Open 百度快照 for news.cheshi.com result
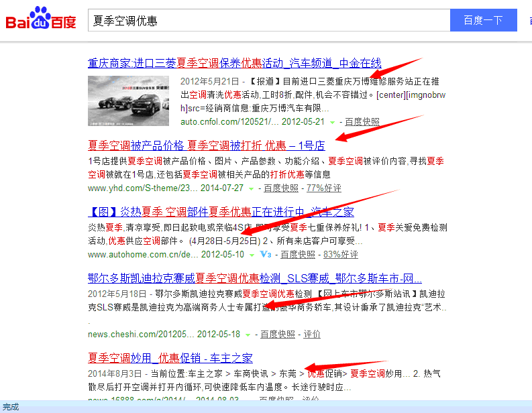The width and height of the screenshot is (532, 413). pos(278,335)
